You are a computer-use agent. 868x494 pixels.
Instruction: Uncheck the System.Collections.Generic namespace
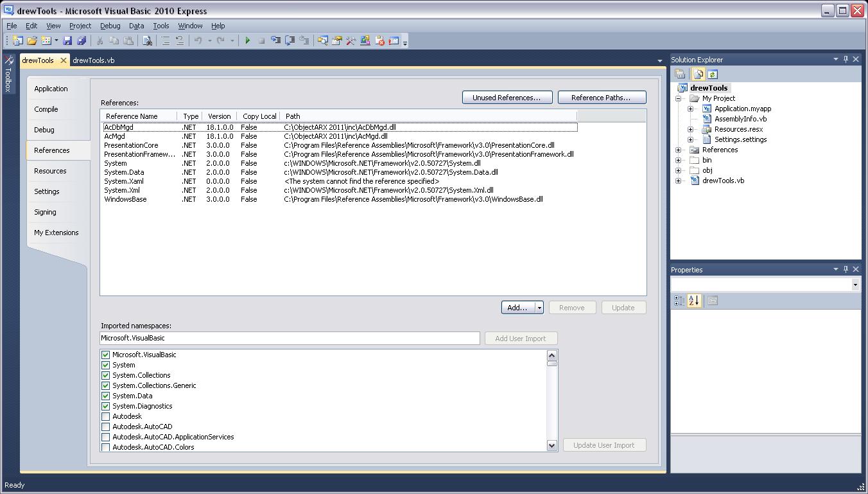[106, 385]
